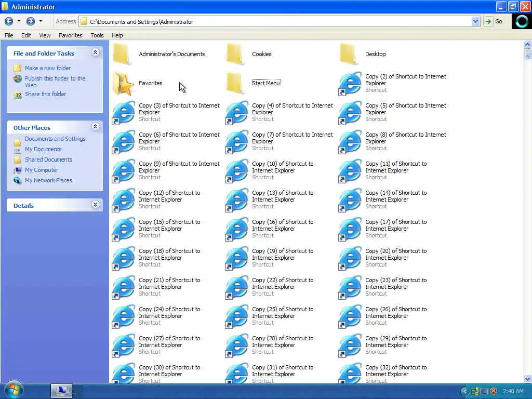Image resolution: width=532 pixels, height=399 pixels.
Task: Click the Back navigation arrow button
Action: click(x=9, y=21)
